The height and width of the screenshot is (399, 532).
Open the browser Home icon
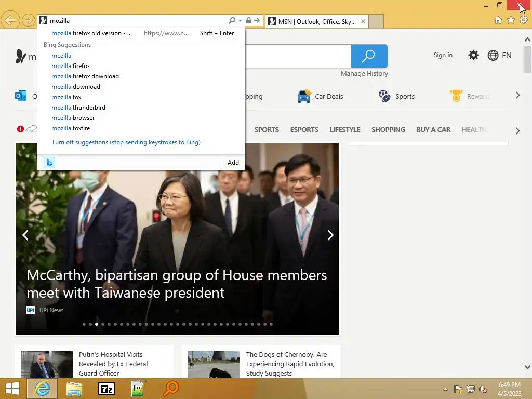[498, 20]
